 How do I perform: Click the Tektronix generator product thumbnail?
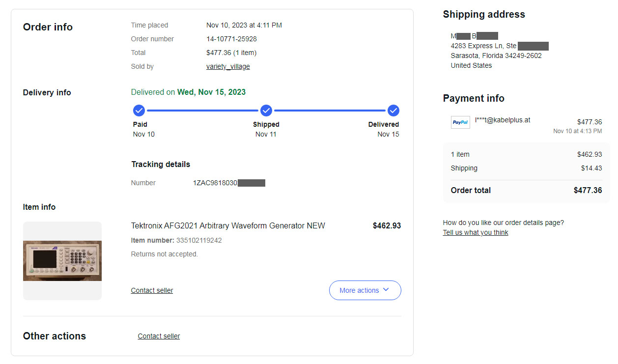coord(62,261)
